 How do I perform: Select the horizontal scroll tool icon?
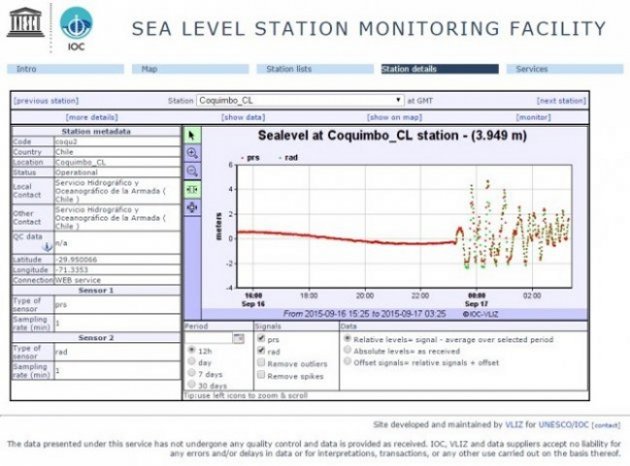tap(192, 189)
